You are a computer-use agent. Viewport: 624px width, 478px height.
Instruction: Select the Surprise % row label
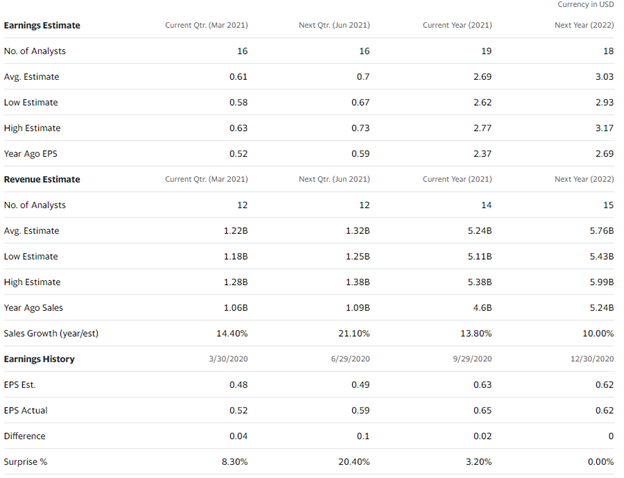tap(27, 461)
